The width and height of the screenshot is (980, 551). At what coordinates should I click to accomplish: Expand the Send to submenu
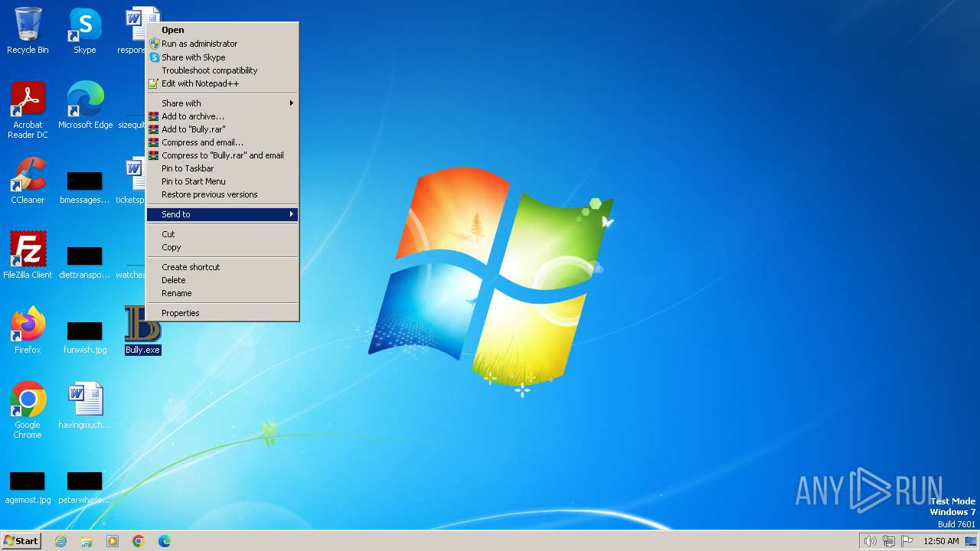tap(222, 214)
